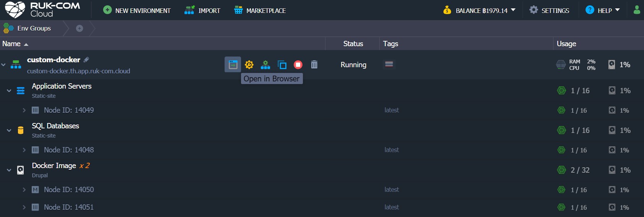Expand Node ID: 14048

[x=24, y=150]
